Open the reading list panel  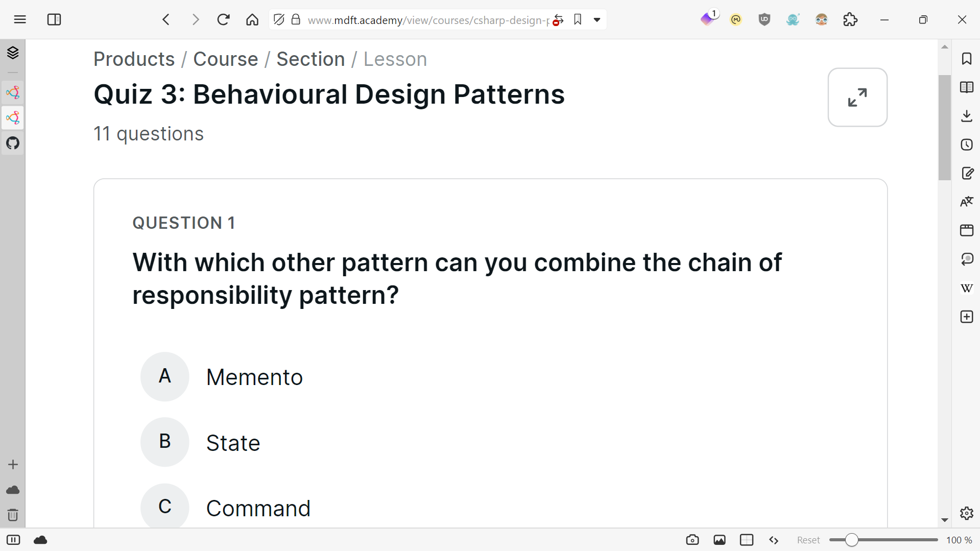966,87
